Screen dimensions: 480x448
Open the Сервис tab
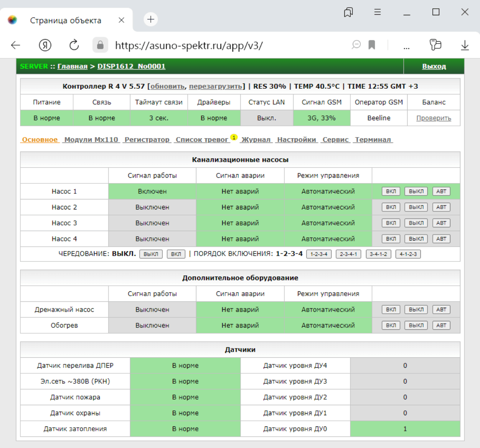coord(336,139)
